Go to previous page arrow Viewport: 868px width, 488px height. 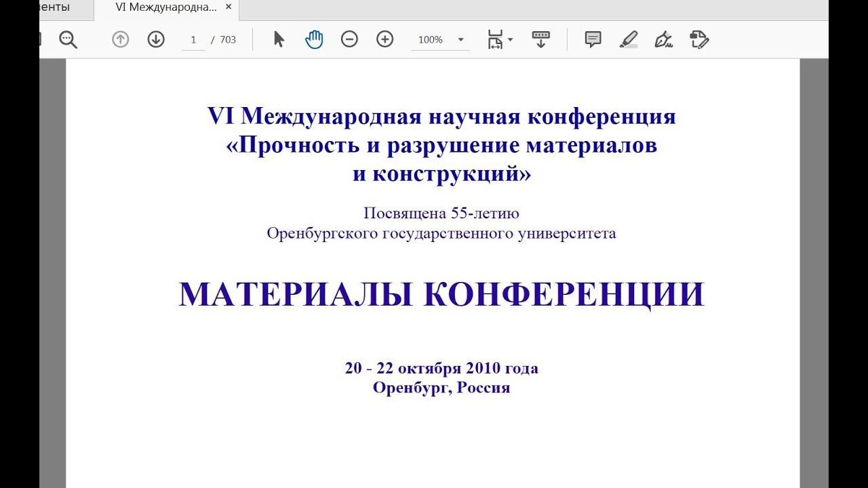(121, 39)
